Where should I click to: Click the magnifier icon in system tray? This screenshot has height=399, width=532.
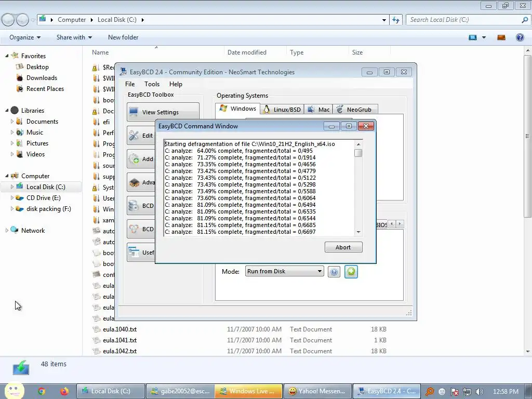pyautogui.click(x=429, y=392)
